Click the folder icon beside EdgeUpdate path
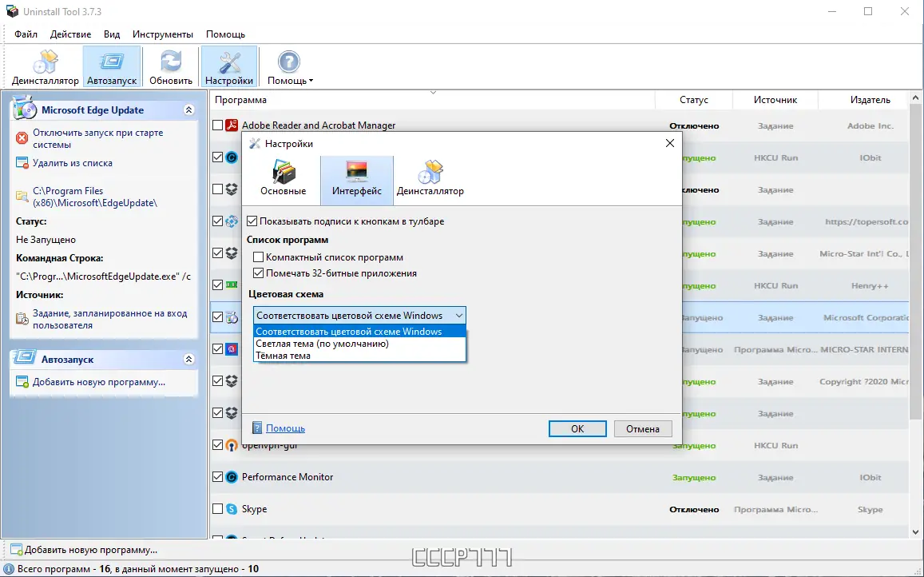This screenshot has width=924, height=577. [22, 197]
